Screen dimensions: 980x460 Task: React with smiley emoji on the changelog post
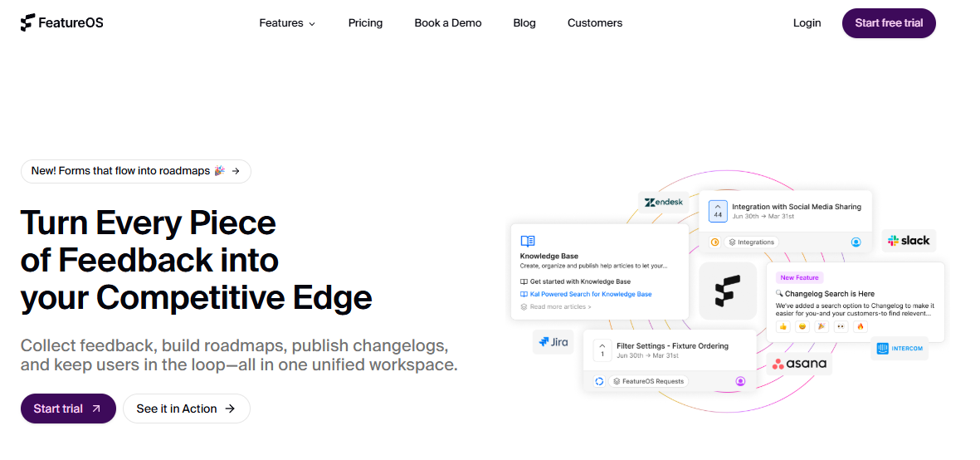tap(802, 327)
